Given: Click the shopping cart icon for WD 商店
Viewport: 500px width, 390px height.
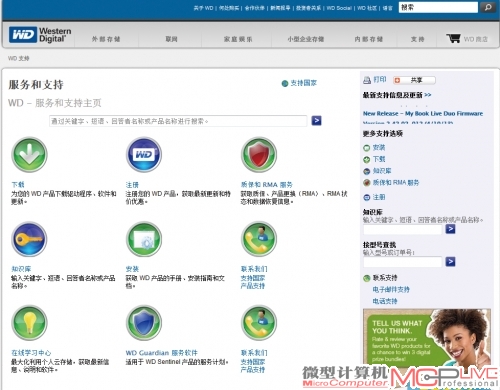Looking at the screenshot, I should (x=453, y=38).
